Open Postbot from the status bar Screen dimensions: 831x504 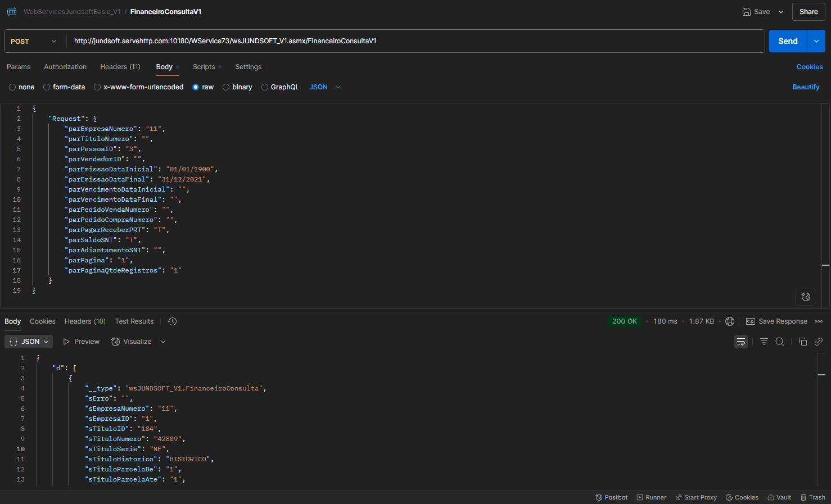(611, 497)
